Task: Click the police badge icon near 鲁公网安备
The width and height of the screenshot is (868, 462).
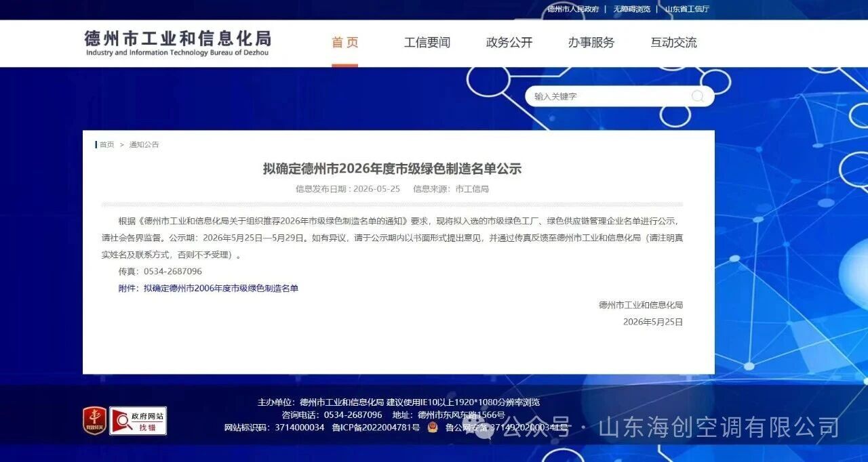Action: pyautogui.click(x=433, y=427)
